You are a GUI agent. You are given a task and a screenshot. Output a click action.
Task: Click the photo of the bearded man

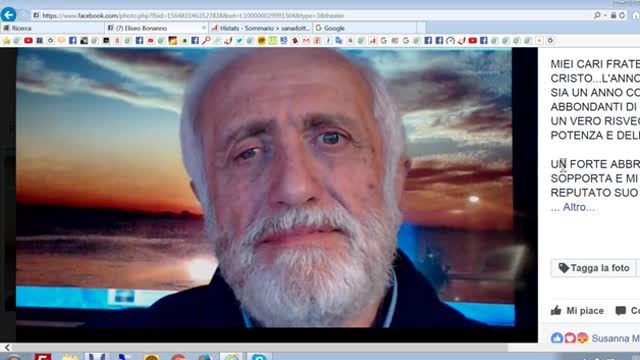pos(265,188)
